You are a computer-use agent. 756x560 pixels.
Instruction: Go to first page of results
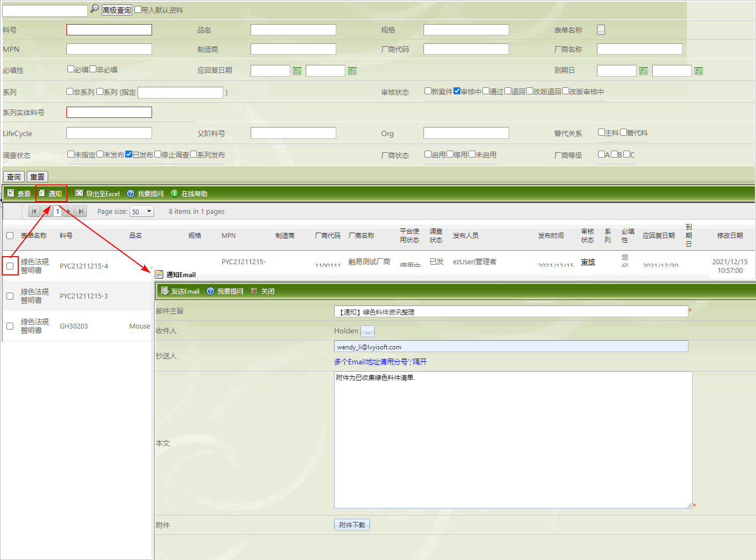click(34, 211)
